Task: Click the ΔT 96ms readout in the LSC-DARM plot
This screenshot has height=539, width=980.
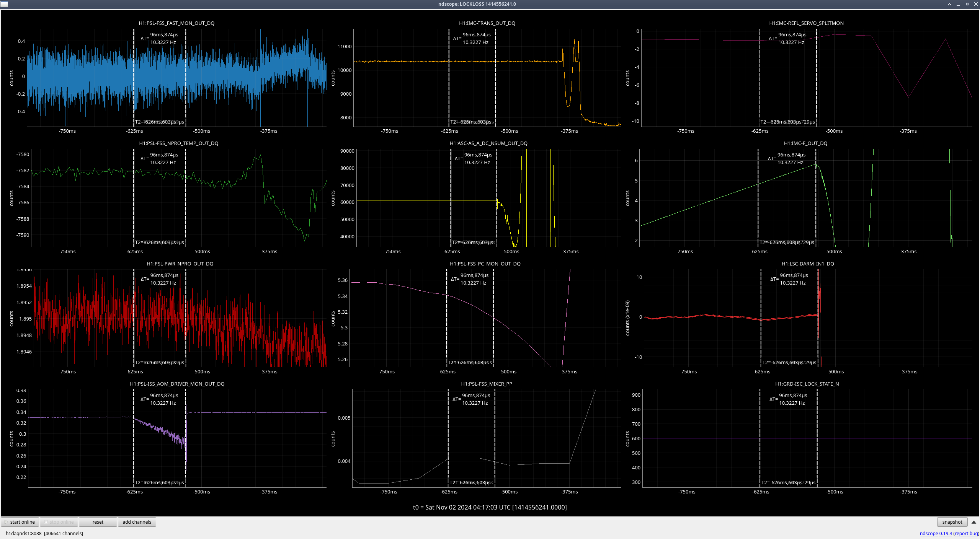Action: pos(789,279)
